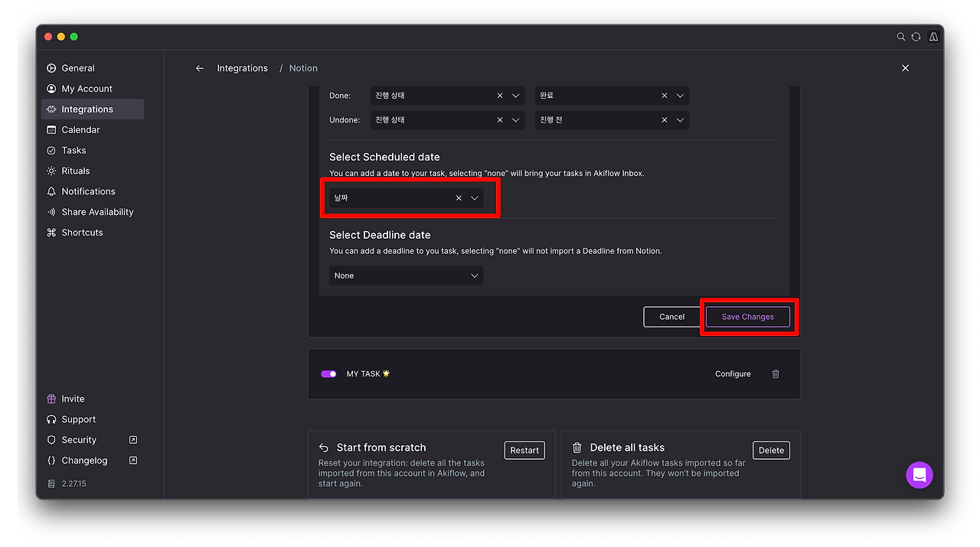This screenshot has height=547, width=980.
Task: Click the Delete all tasks trash icon
Action: coord(577,448)
